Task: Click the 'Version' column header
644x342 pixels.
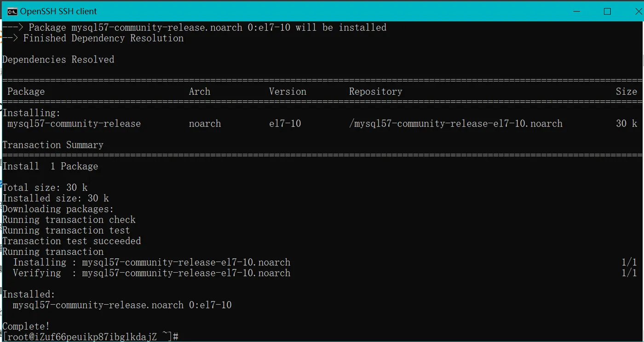Action: click(288, 91)
